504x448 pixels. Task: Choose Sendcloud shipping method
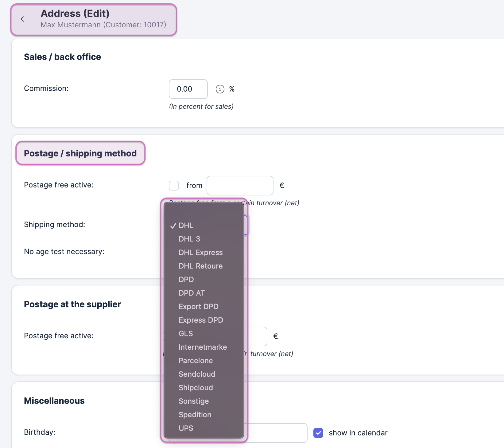(197, 374)
